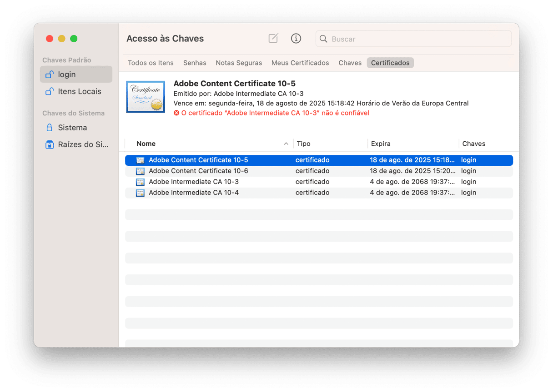Click certificate icon of Adobe Intermediate CA 10-4

(140, 193)
